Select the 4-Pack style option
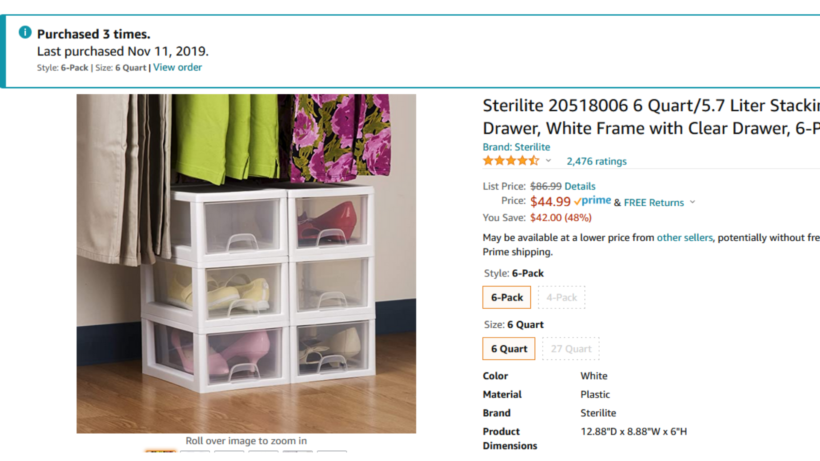Screen dimensions: 820x461 pos(561,297)
